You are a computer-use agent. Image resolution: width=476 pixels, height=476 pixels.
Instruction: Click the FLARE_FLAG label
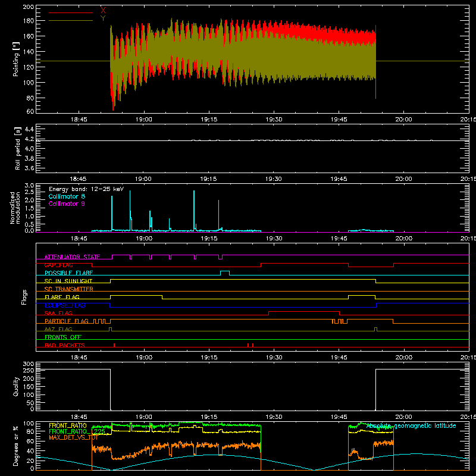tap(62, 297)
